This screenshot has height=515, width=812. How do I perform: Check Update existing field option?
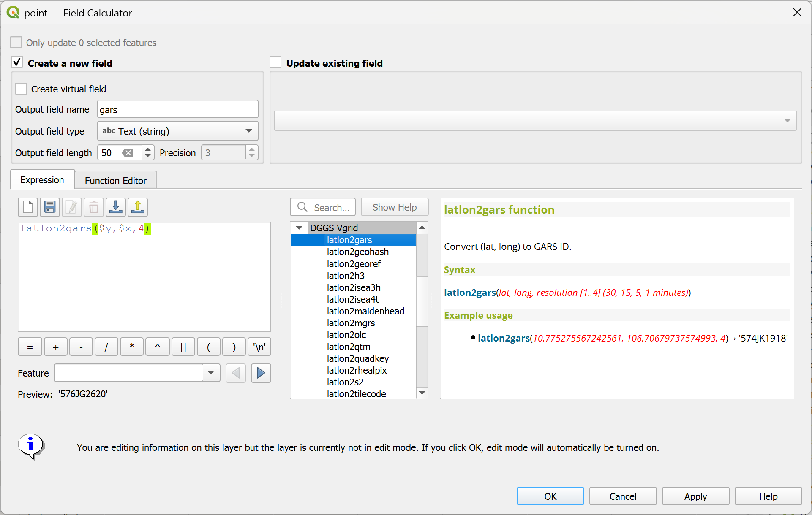275,62
